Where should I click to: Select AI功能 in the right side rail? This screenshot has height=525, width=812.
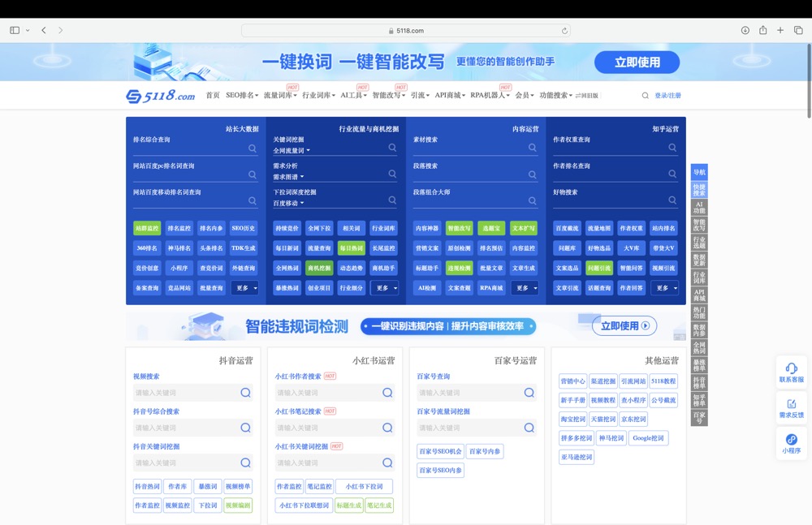coord(699,208)
